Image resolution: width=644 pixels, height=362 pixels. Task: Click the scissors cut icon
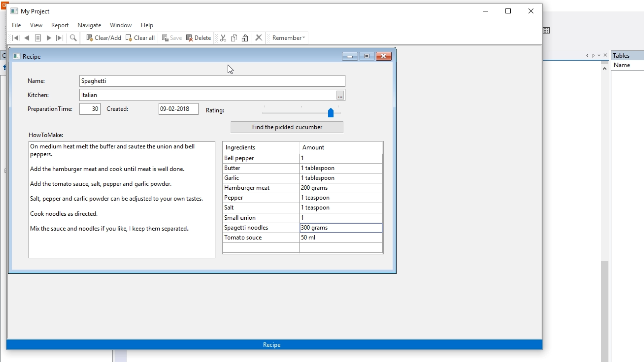(x=223, y=38)
